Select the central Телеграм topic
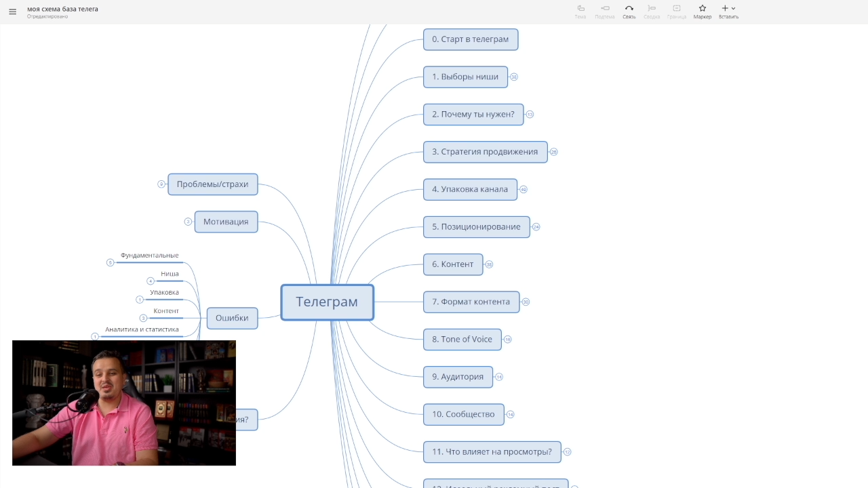Screen dimensions: 868x488 pos(327,302)
